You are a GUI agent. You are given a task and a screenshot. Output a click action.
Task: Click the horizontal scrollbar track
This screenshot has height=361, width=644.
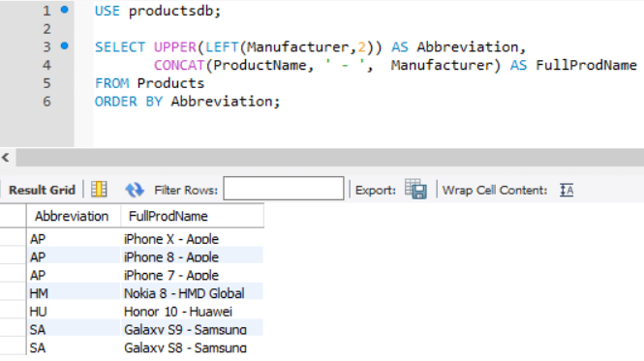330,158
